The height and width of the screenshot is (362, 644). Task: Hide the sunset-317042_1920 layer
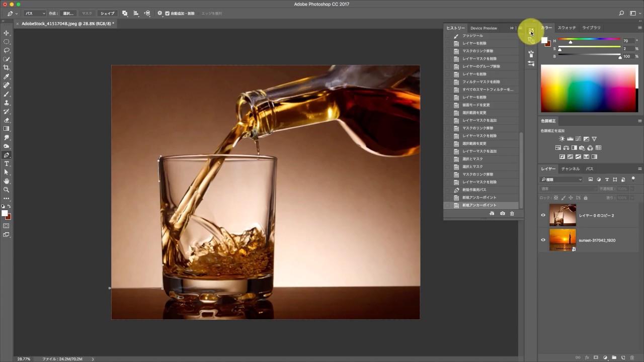(x=543, y=240)
